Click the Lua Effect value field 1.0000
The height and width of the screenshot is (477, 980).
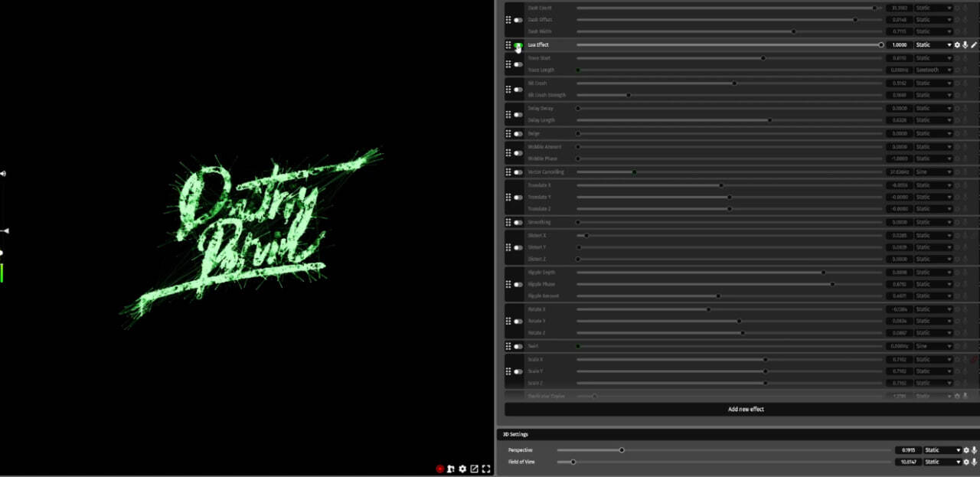click(x=899, y=45)
